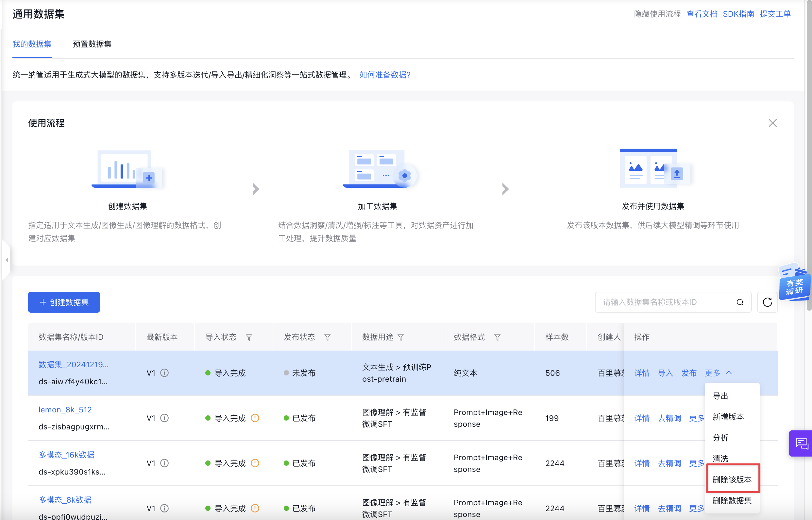The width and height of the screenshot is (812, 520).
Task: Click orange warning icon in lemon_8k_512 row
Action: 255,418
